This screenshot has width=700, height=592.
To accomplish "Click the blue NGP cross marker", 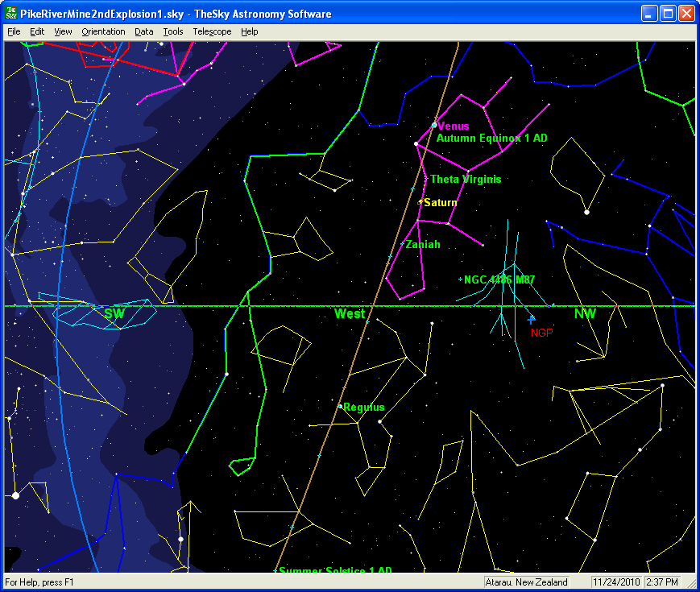I will click(x=531, y=320).
